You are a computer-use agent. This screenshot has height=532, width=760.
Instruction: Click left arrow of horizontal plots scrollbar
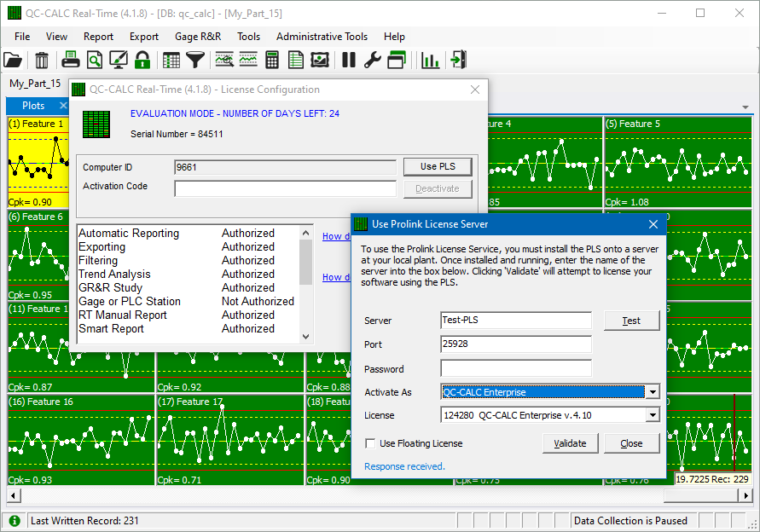(x=14, y=495)
